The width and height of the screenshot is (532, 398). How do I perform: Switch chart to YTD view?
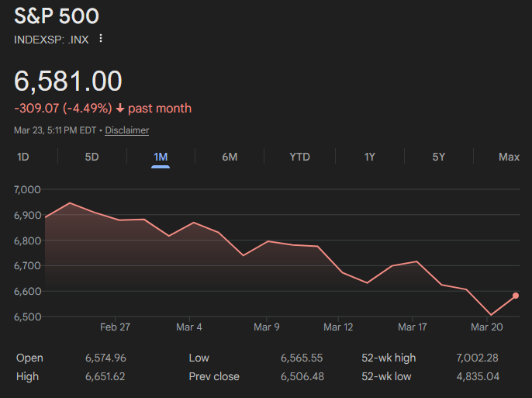(299, 157)
